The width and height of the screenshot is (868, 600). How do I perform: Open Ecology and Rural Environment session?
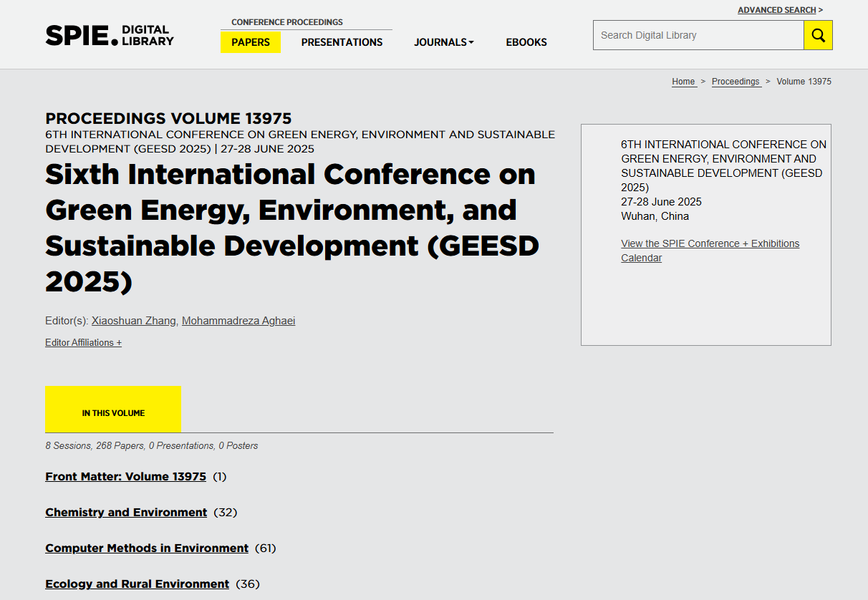(137, 584)
